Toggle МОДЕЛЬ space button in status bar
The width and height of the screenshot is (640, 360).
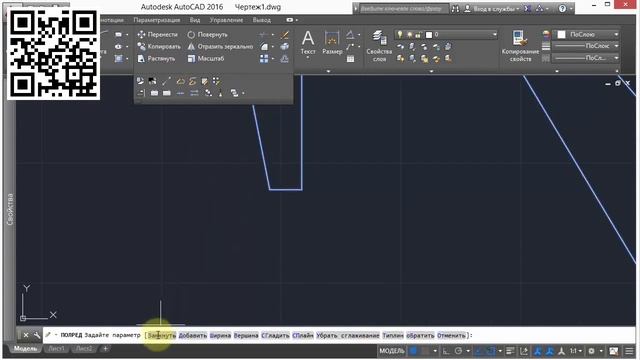point(391,351)
